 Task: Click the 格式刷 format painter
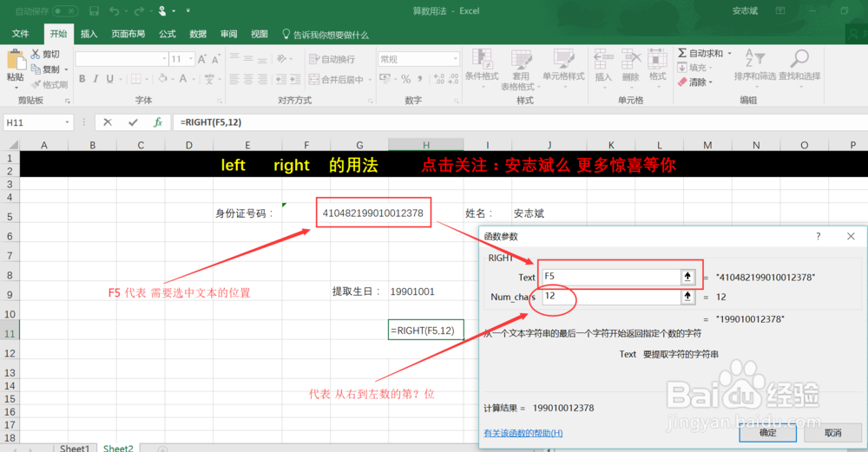click(49, 84)
